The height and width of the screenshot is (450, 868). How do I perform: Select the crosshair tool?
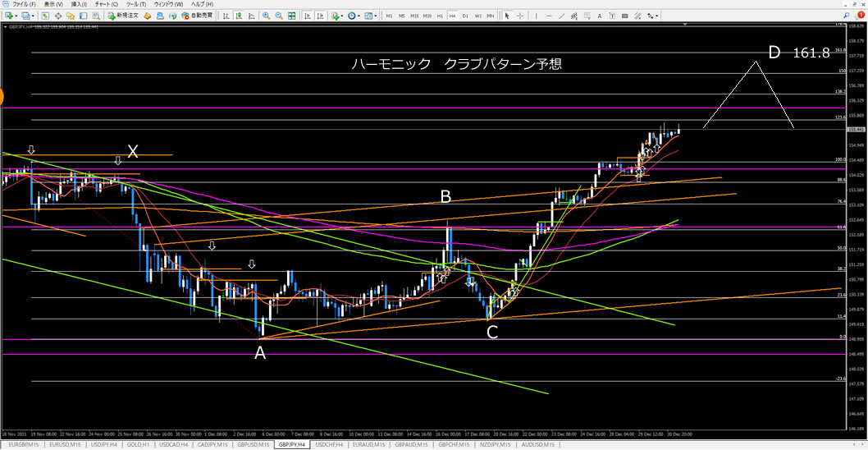522,16
